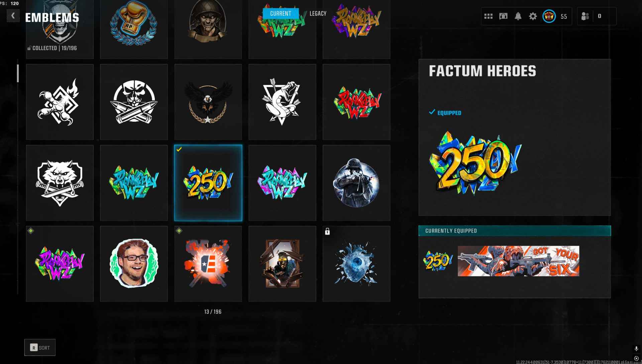Select the bald eagle emblem
Viewport: 642px width, 364px height.
tap(208, 102)
